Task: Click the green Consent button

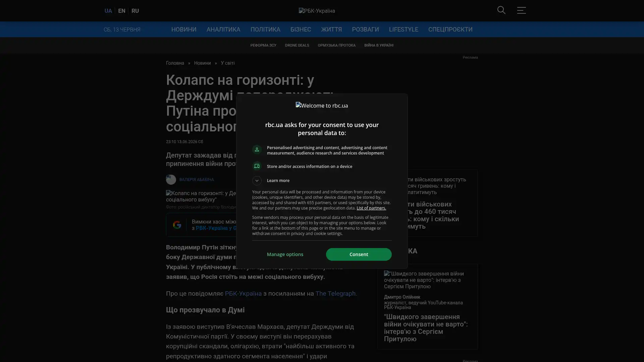Action: (359, 254)
